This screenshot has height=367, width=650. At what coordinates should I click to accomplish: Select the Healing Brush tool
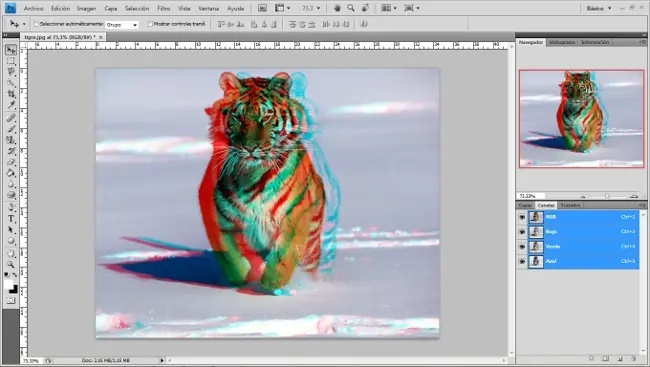click(x=11, y=118)
